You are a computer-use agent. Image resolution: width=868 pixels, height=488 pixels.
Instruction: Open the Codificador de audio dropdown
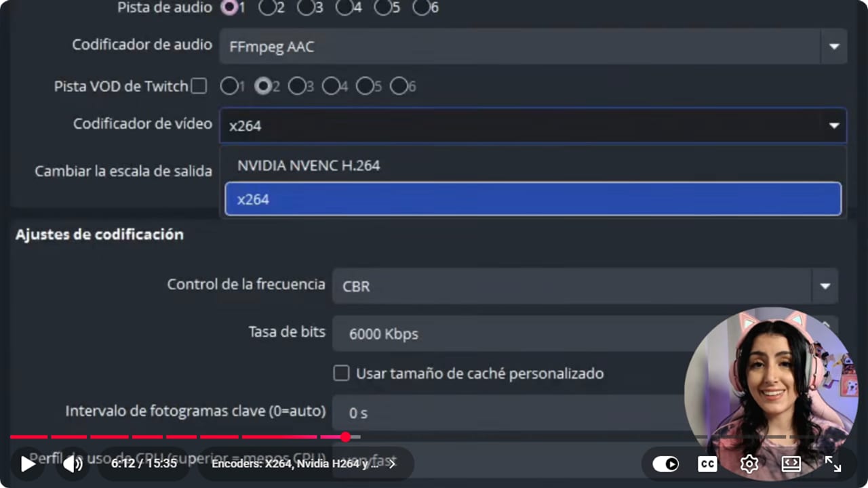(x=533, y=47)
